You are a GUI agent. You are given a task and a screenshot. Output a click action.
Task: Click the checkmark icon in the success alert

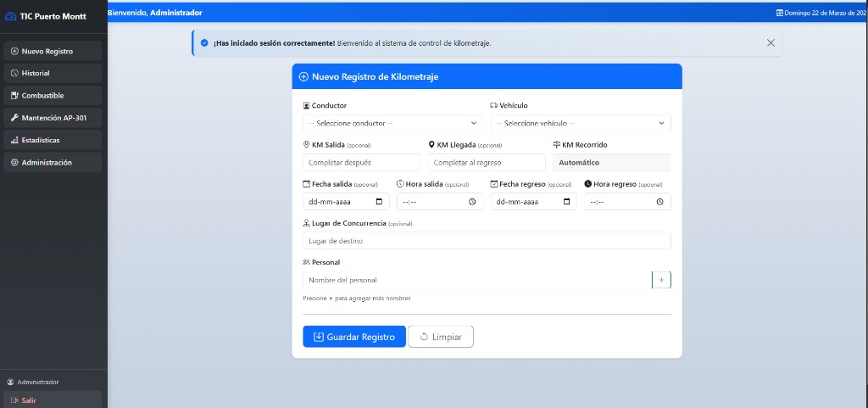coord(204,42)
